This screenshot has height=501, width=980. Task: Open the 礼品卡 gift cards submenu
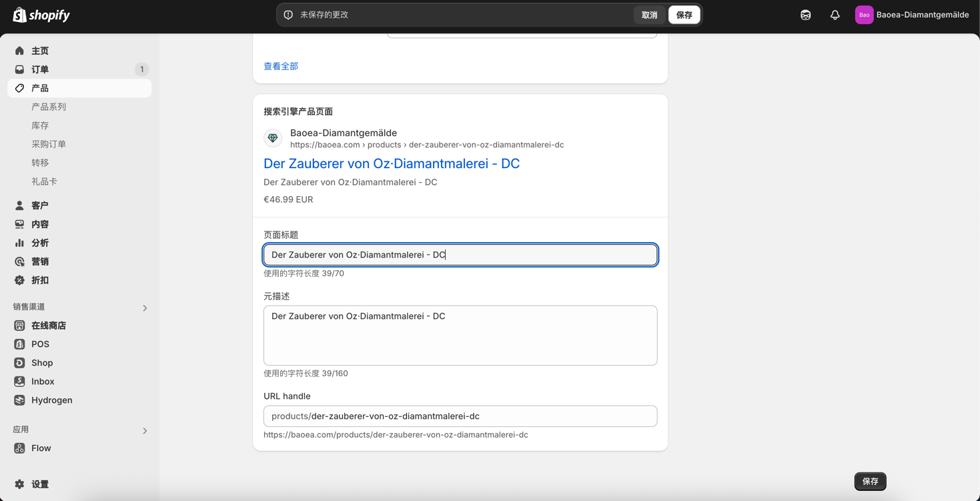44,181
